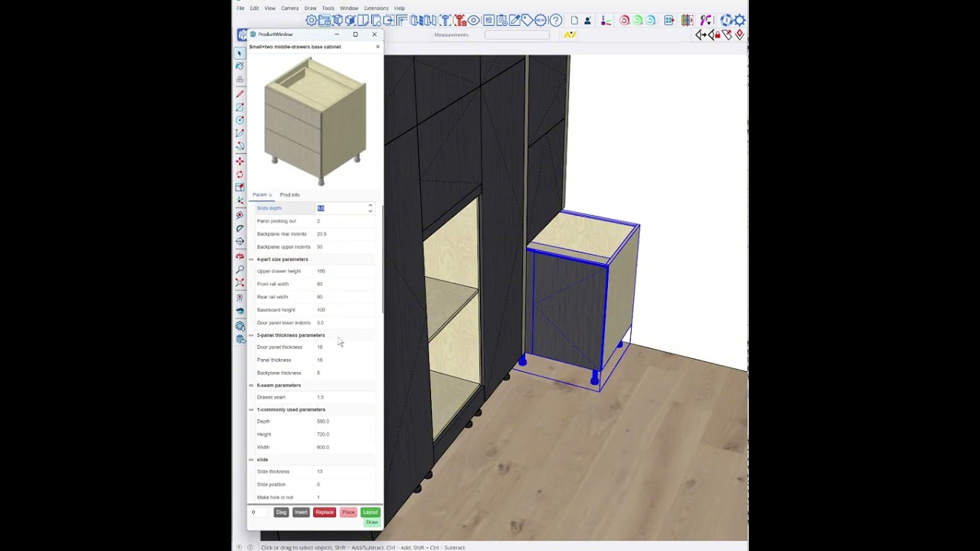Click the question mark help icon
This screenshot has width=980, height=551.
555,20
